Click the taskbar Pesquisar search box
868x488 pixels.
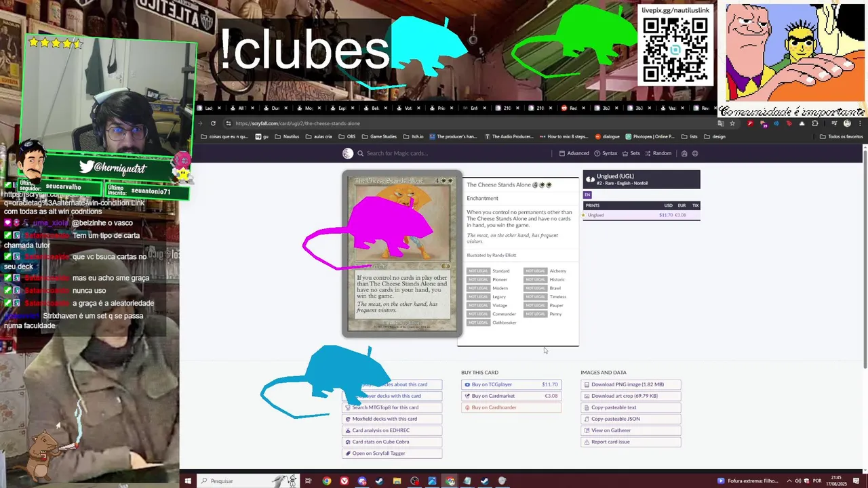[x=248, y=481]
